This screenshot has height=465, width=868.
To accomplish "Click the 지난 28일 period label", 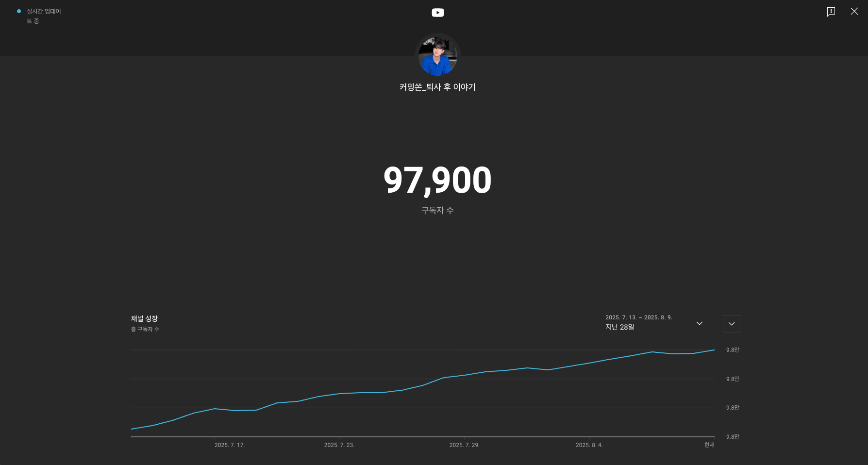I will click(619, 327).
